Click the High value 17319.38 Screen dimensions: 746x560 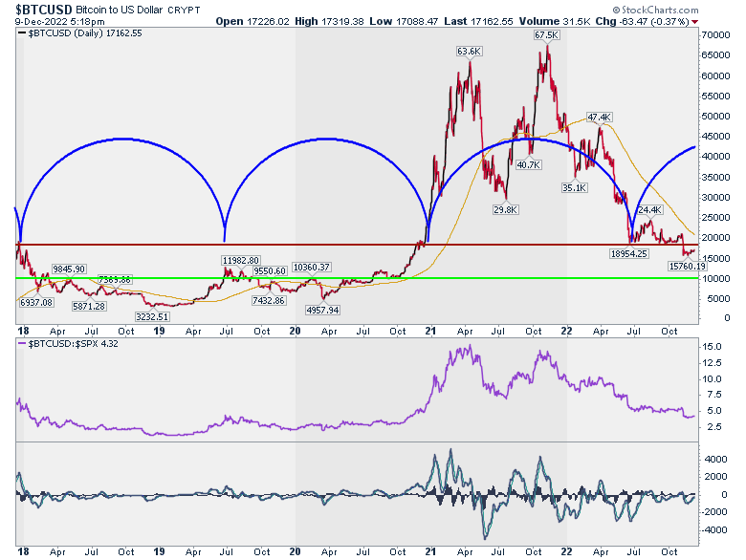pos(342,21)
